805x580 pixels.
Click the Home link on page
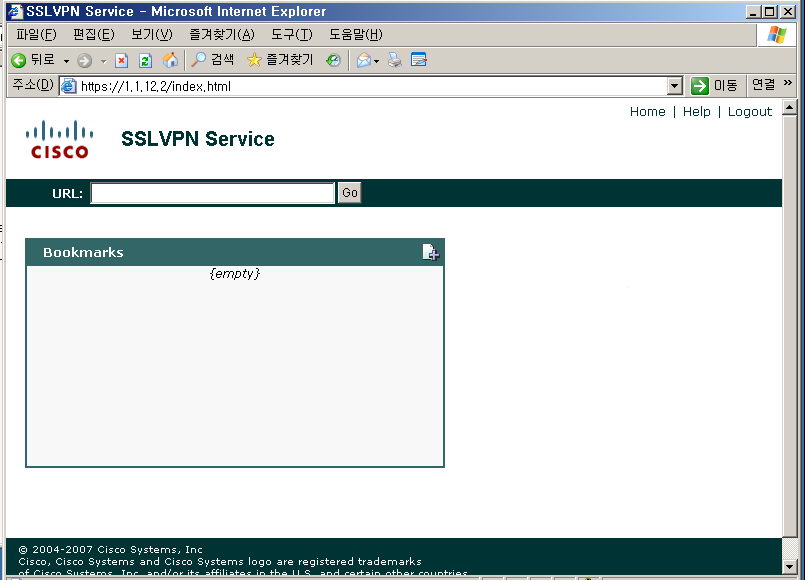[x=647, y=112]
